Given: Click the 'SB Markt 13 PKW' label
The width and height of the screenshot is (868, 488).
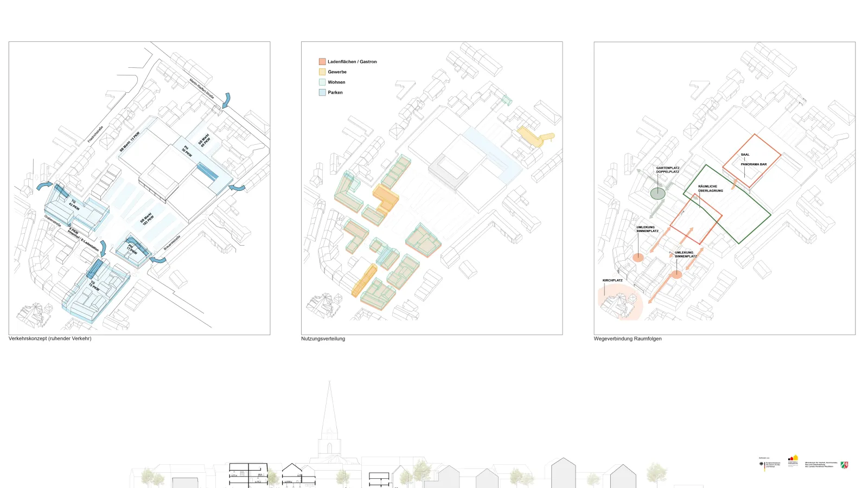Looking at the screenshot, I should coord(130,142).
